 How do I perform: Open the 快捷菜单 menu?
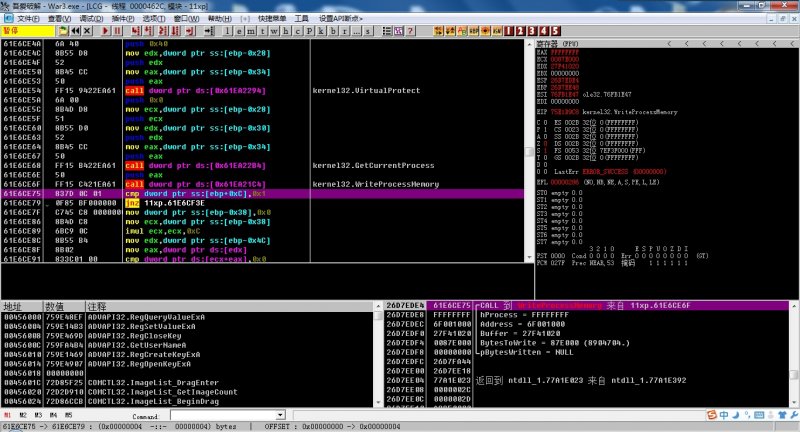[x=272, y=18]
